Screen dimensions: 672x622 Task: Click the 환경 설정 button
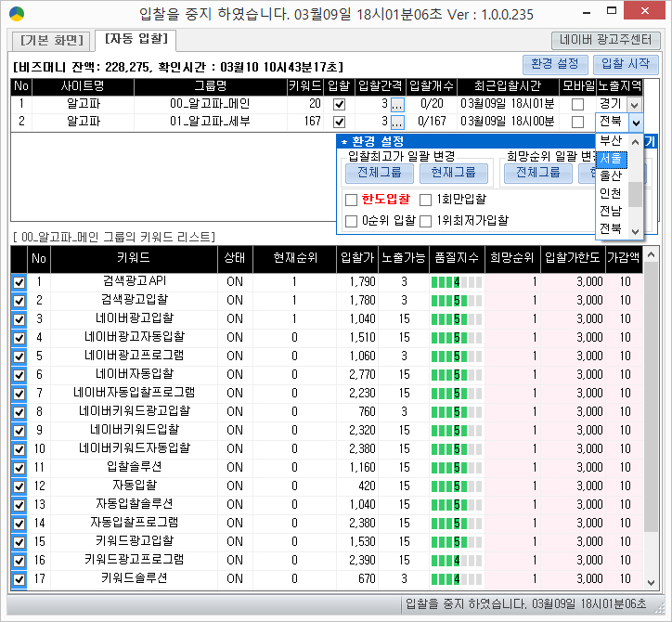[554, 64]
